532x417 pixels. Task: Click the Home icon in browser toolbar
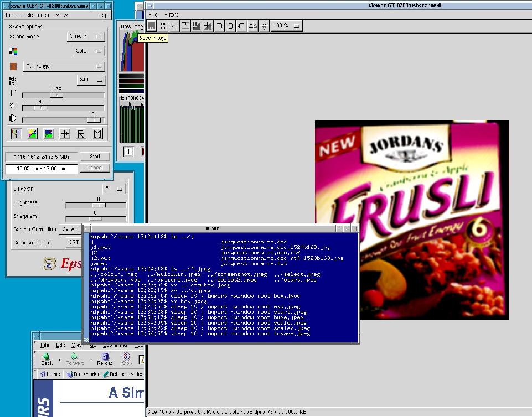50,374
